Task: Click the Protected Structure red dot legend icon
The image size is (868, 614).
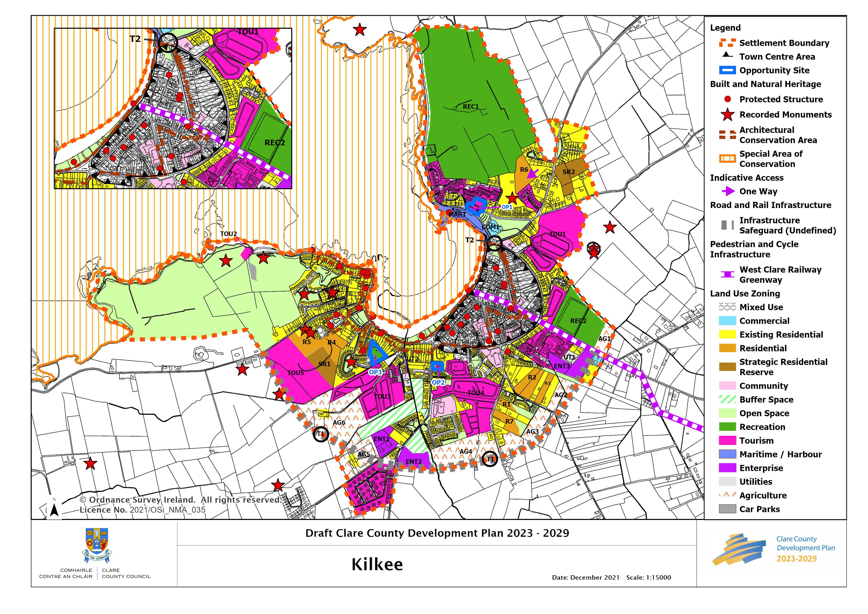Action: tap(727, 100)
